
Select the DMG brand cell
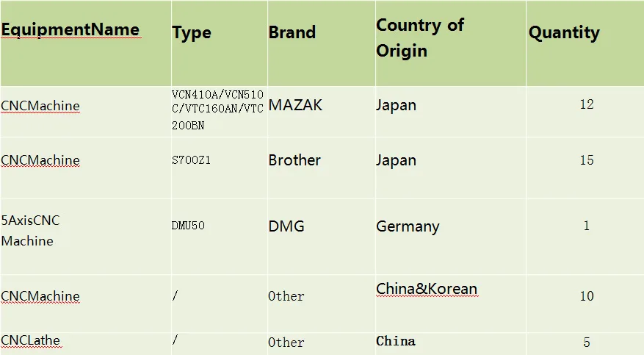[286, 226]
